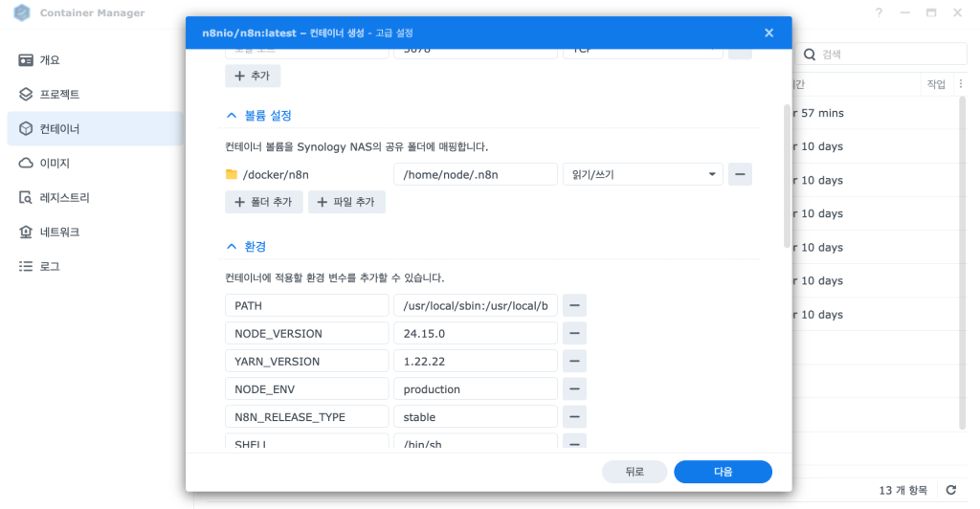Click the 컨테이너 cube icon

click(x=26, y=128)
